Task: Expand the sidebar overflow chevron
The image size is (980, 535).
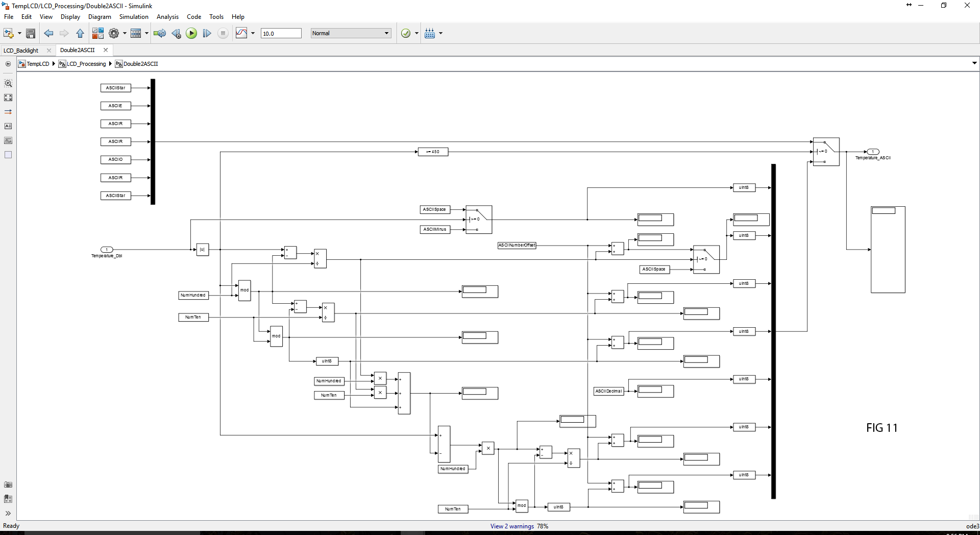Action: pos(8,513)
